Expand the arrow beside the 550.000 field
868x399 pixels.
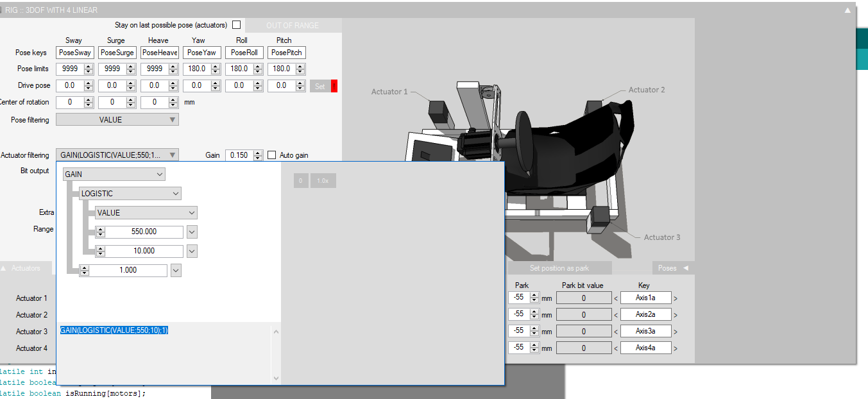click(x=192, y=232)
